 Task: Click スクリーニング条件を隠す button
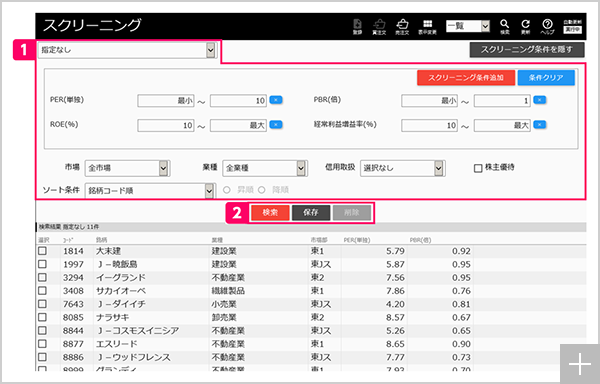tap(527, 50)
